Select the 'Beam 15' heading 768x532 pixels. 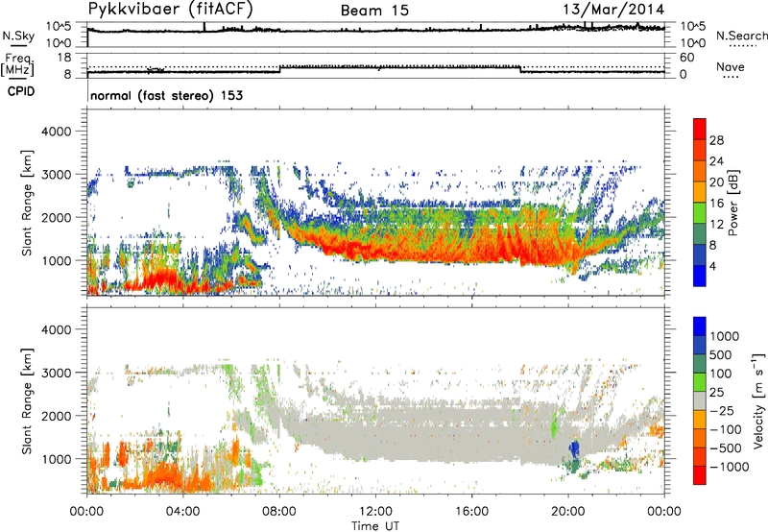[374, 11]
